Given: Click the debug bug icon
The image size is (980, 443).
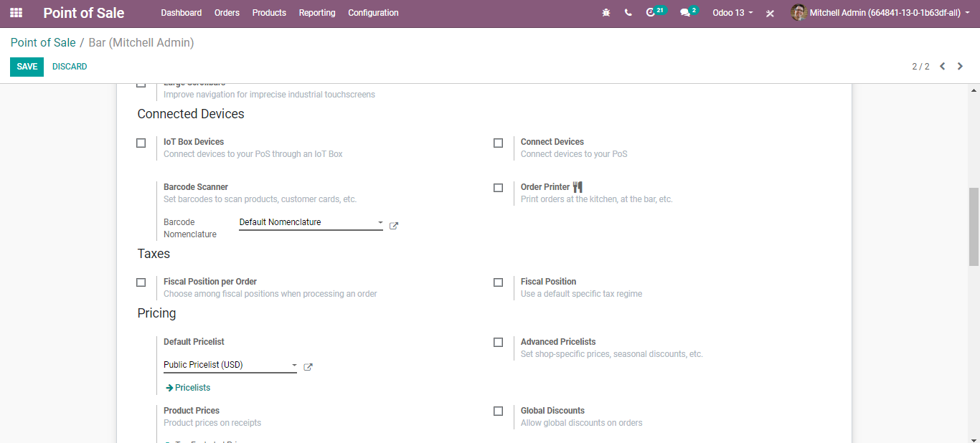Looking at the screenshot, I should pos(606,13).
